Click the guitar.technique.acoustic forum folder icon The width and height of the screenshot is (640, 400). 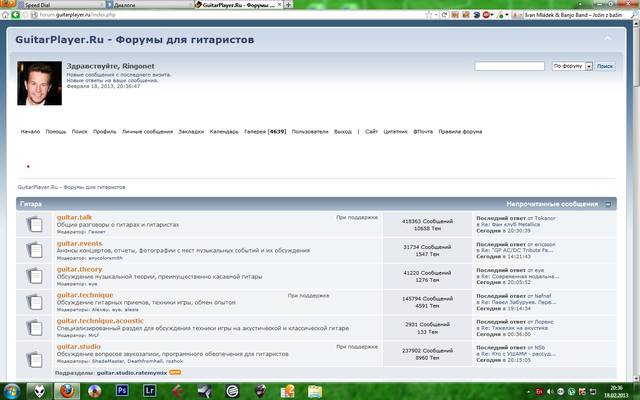34,327
